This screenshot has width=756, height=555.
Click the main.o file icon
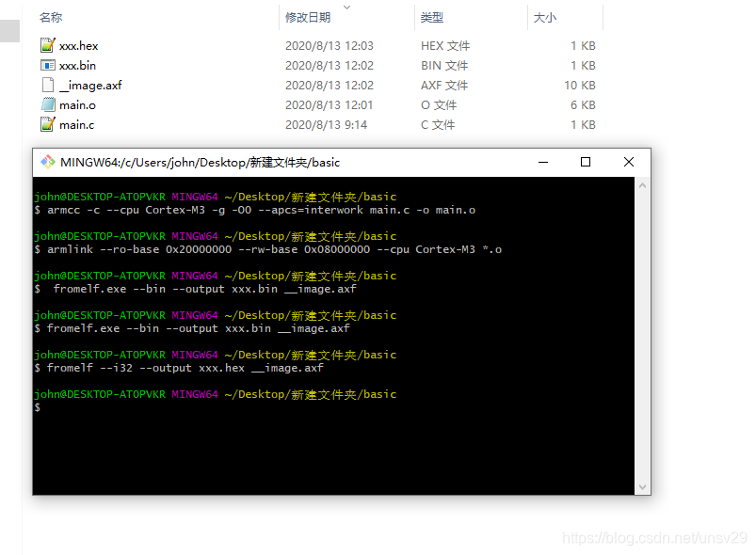tap(48, 104)
